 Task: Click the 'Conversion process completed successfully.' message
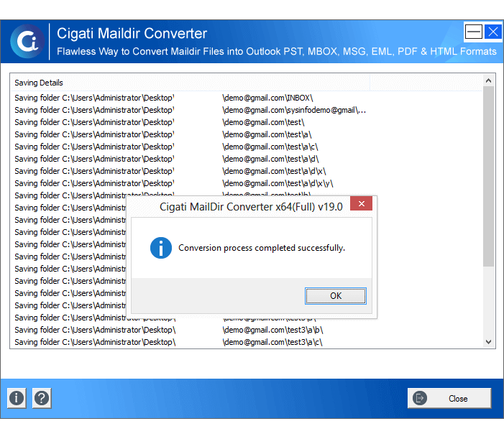pos(262,248)
